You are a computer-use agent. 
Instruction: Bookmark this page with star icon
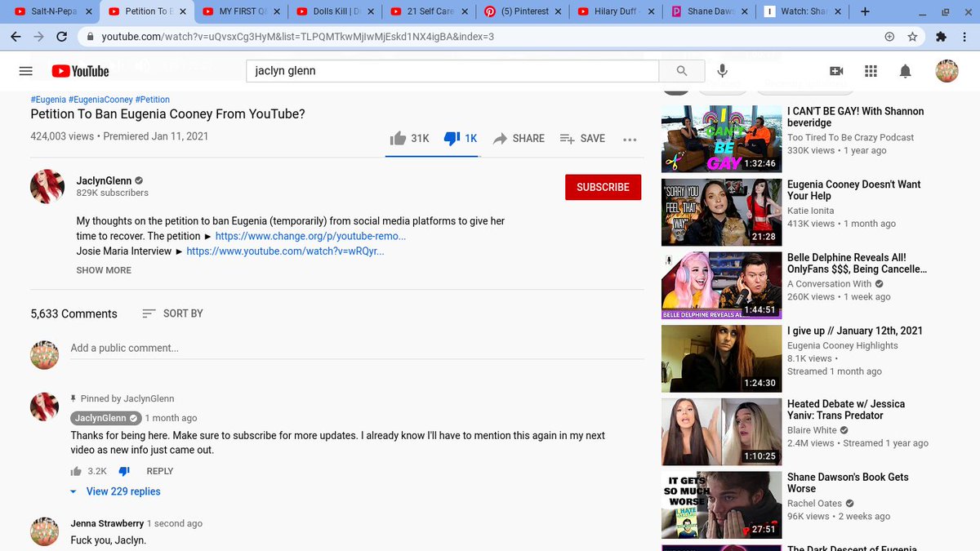[912, 37]
